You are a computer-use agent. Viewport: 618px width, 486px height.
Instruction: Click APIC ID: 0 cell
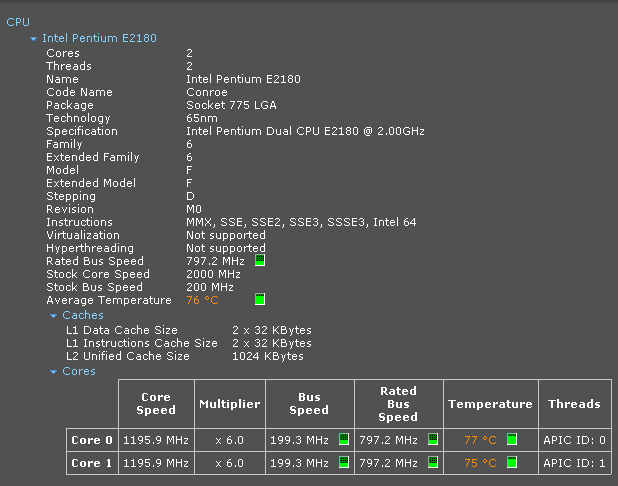(575, 440)
